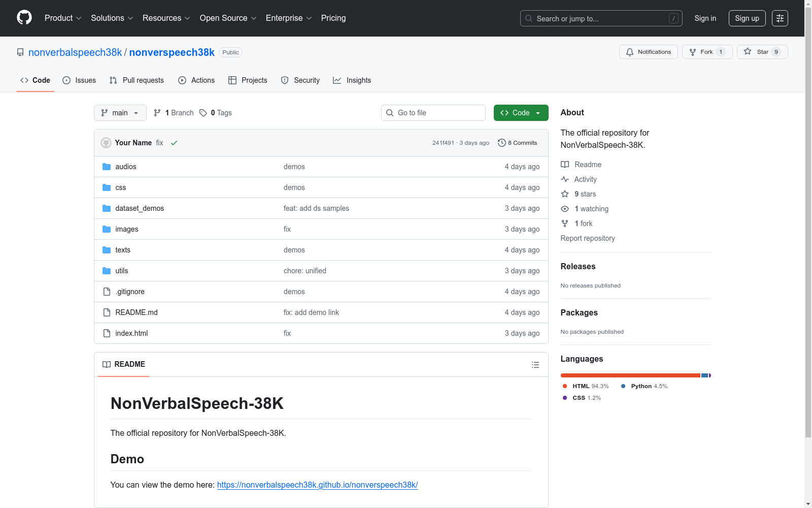
Task: Click the star icon beside 9 stars
Action: 565,194
